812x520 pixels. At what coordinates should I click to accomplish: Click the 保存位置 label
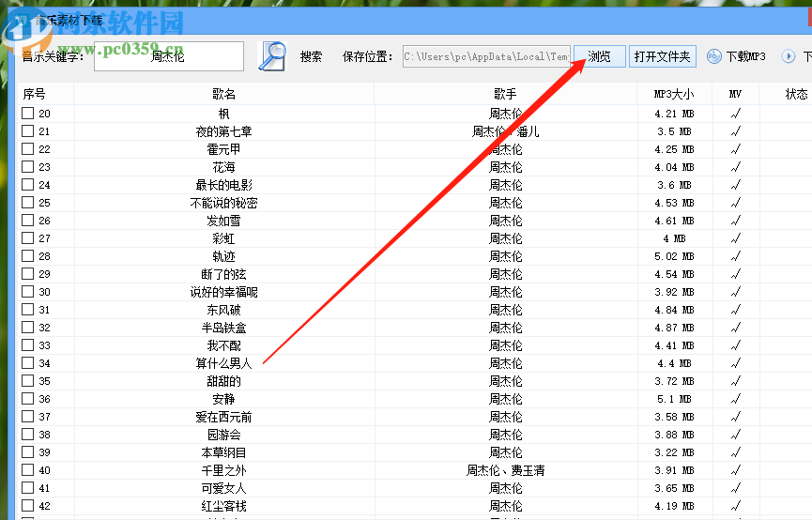pyautogui.click(x=367, y=56)
